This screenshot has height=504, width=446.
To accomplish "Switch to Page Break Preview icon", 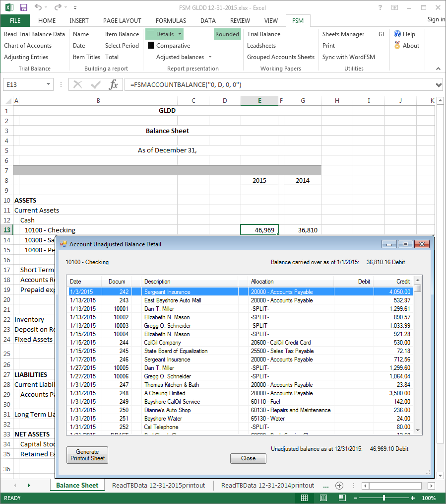I will pos(342,498).
